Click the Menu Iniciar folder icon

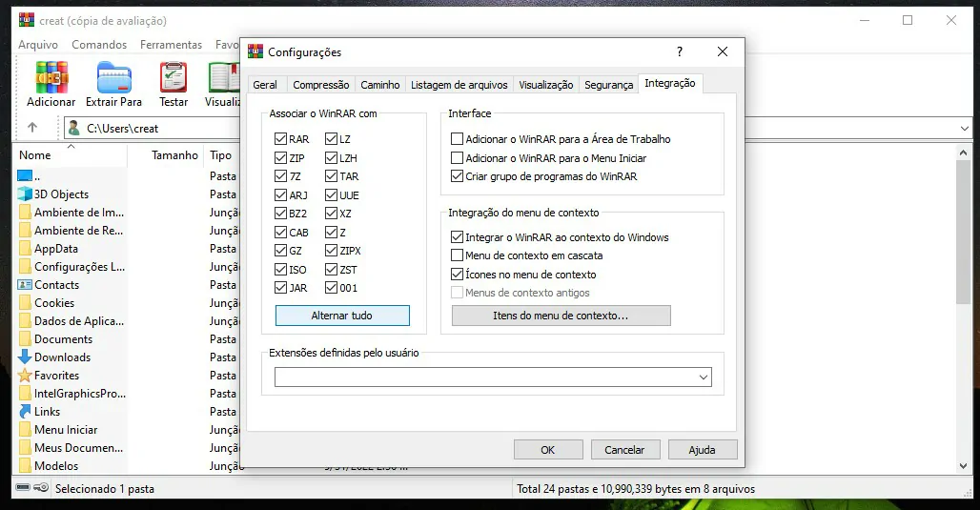[25, 429]
